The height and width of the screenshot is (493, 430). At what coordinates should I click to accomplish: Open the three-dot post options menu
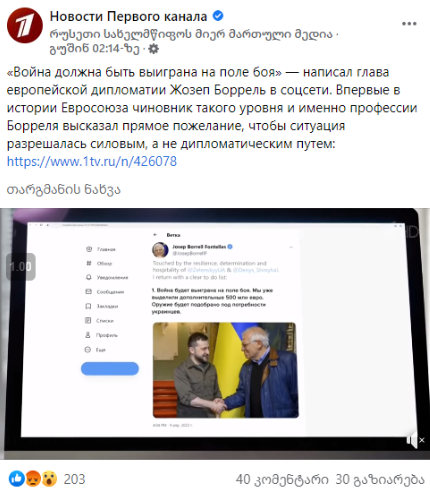click(409, 24)
